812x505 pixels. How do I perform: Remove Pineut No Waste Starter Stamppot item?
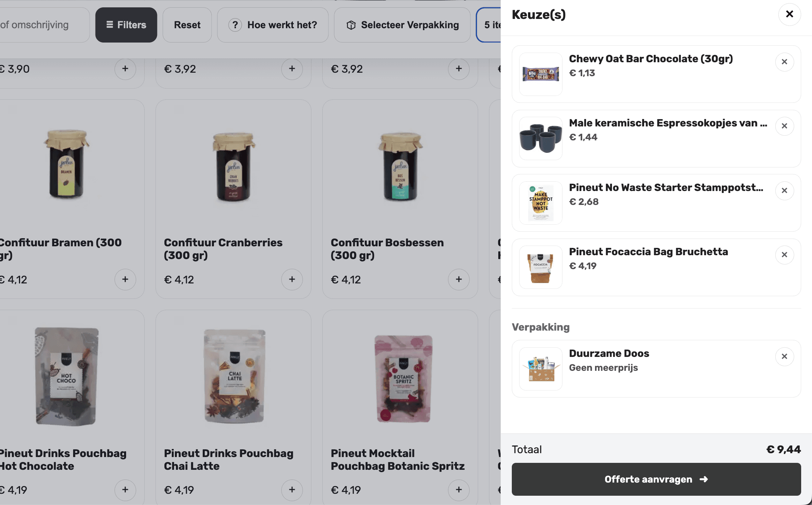[x=784, y=191]
